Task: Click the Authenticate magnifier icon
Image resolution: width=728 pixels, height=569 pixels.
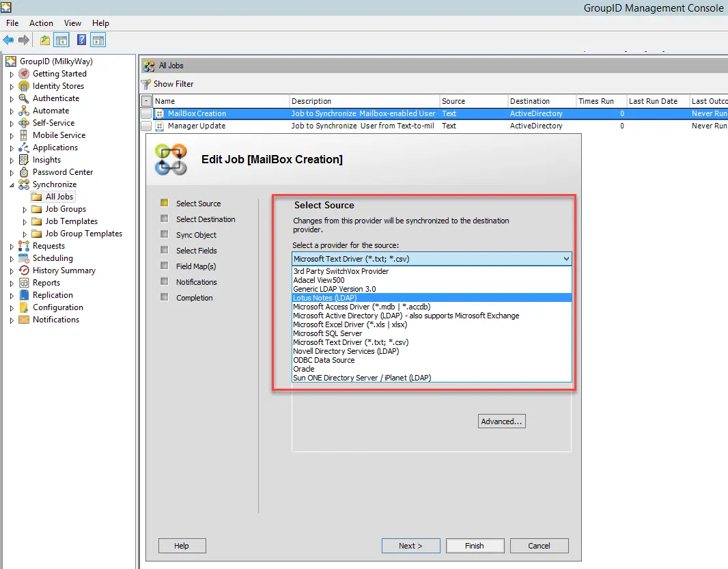Action: coord(24,98)
